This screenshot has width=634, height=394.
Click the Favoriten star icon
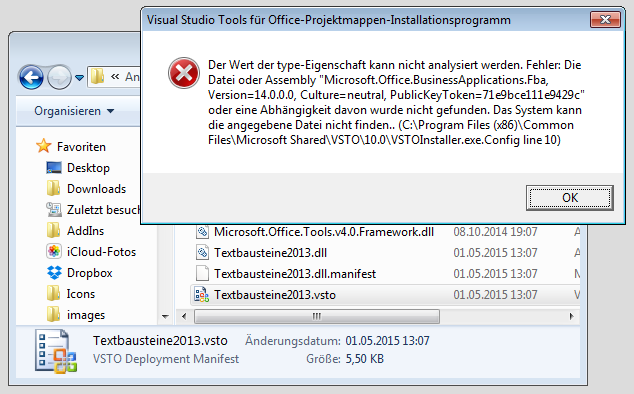point(44,146)
